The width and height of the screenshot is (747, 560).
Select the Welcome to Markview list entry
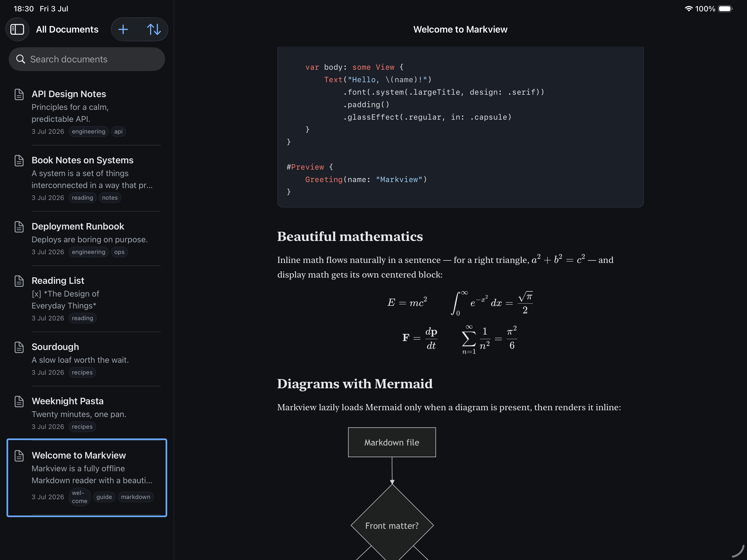pos(87,478)
